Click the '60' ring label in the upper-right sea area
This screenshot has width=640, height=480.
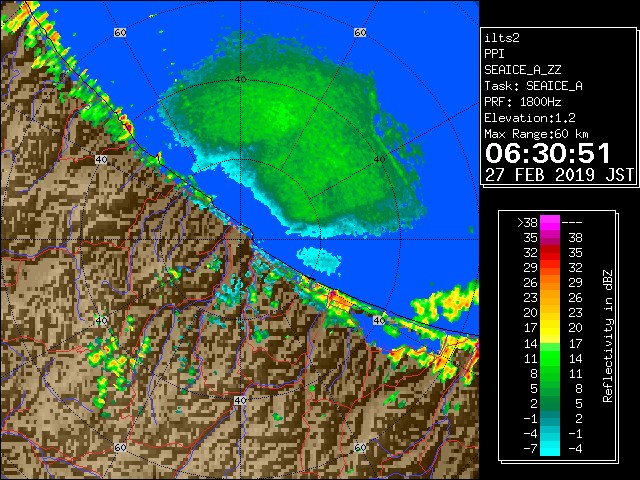click(360, 32)
